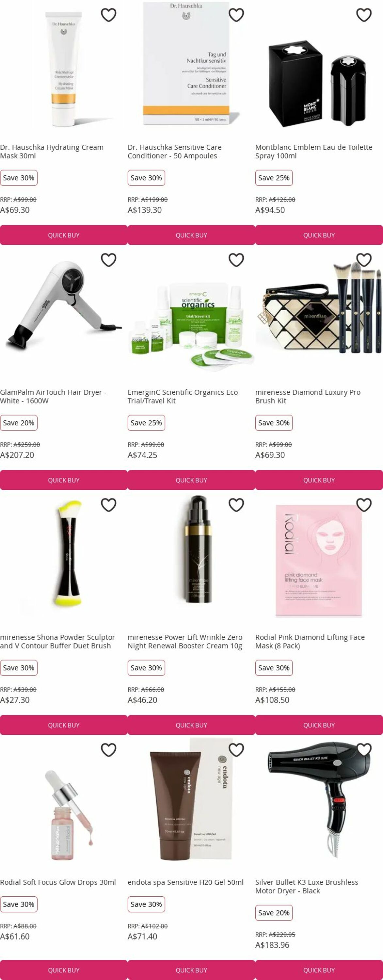
Task: Quick buy mirenesse Power Lift Night Cream
Action: (191, 725)
